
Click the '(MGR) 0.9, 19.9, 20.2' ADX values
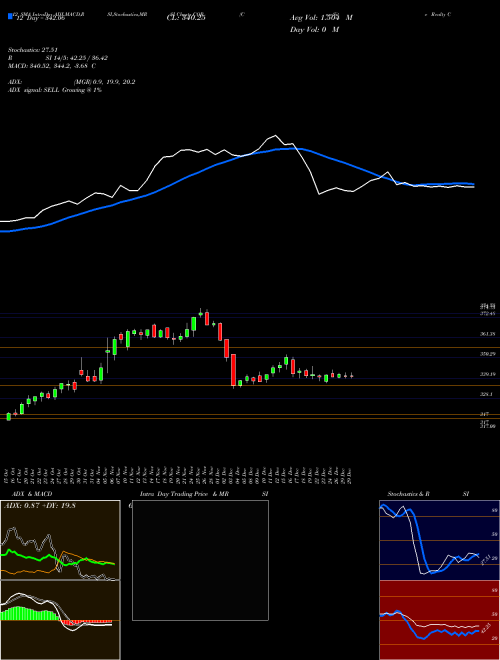[104, 82]
